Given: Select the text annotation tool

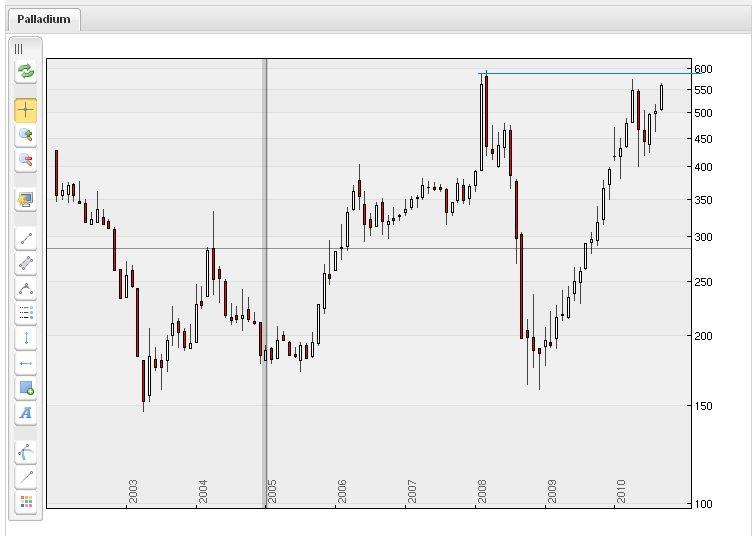Looking at the screenshot, I should click(x=26, y=413).
